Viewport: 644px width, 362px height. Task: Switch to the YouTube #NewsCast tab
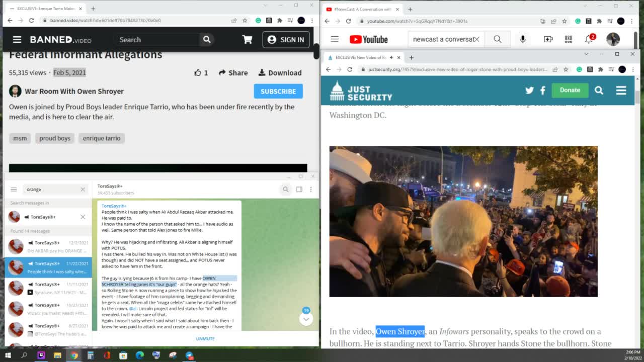362,9
